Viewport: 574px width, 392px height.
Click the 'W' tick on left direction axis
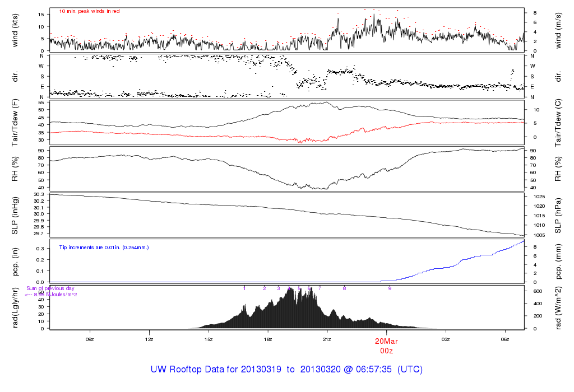(41, 66)
